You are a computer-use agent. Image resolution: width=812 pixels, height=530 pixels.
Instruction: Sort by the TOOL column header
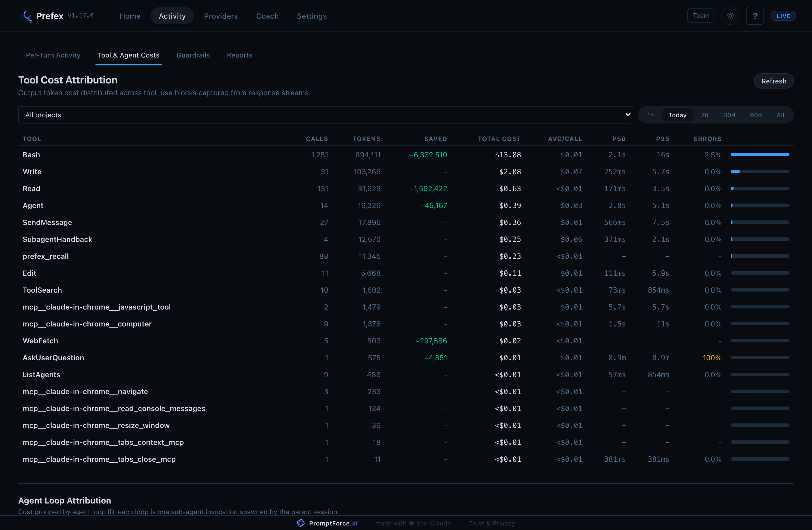(x=31, y=139)
